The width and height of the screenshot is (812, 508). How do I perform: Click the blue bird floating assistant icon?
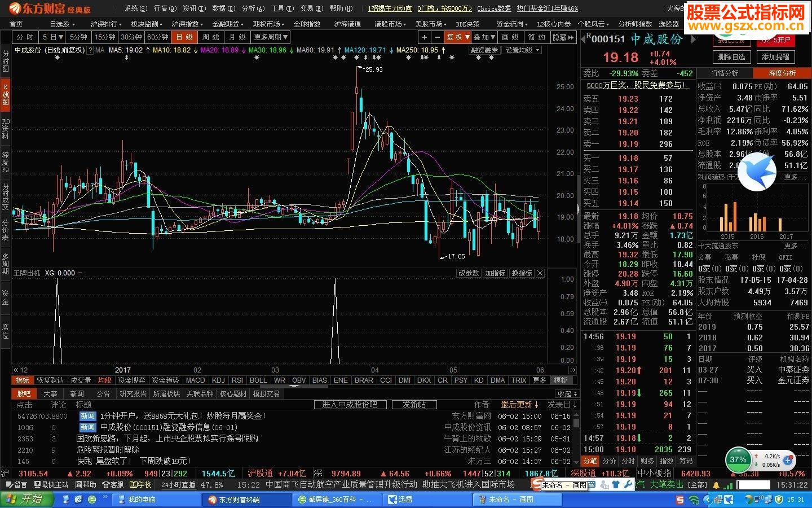point(757,172)
